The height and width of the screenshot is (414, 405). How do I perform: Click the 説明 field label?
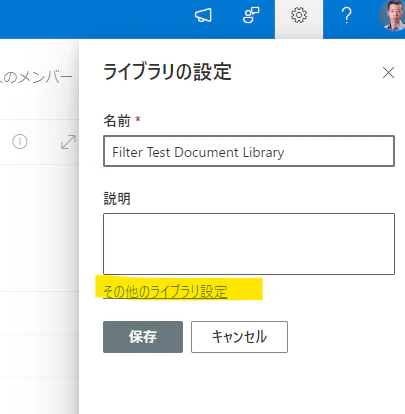(117, 199)
